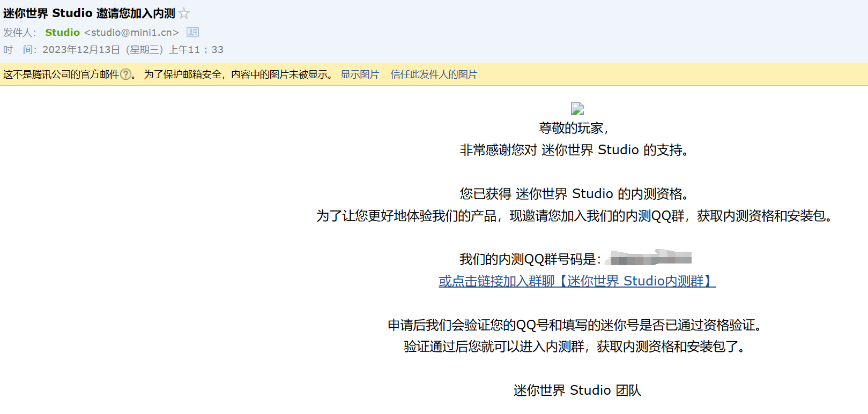The height and width of the screenshot is (414, 868).
Task: Star this email using the star icon
Action: click(x=184, y=13)
